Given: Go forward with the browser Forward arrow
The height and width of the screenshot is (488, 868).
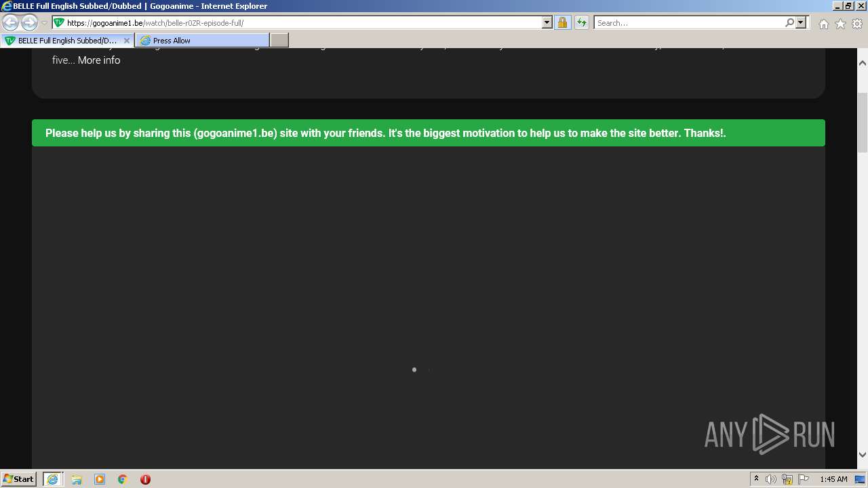Looking at the screenshot, I should coord(29,23).
